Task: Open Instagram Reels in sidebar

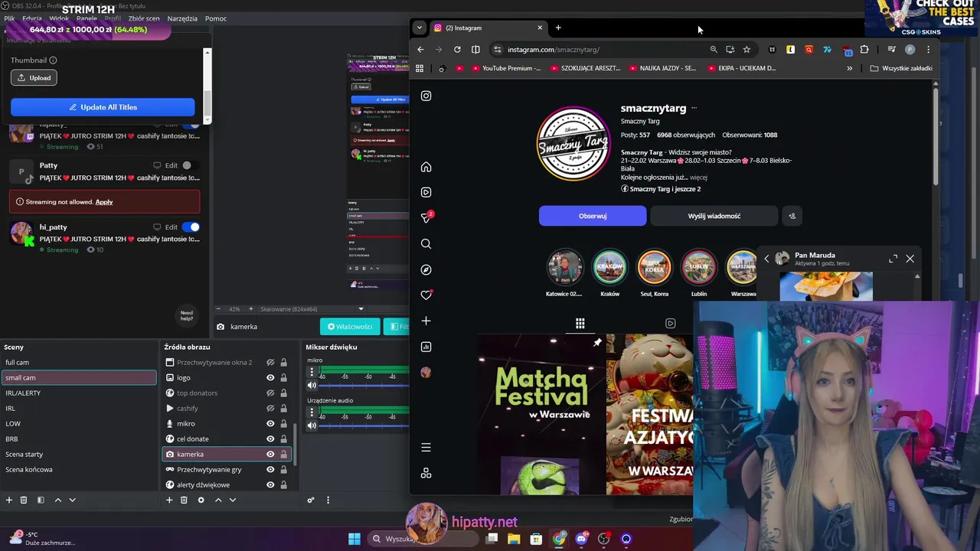Action: tap(426, 192)
